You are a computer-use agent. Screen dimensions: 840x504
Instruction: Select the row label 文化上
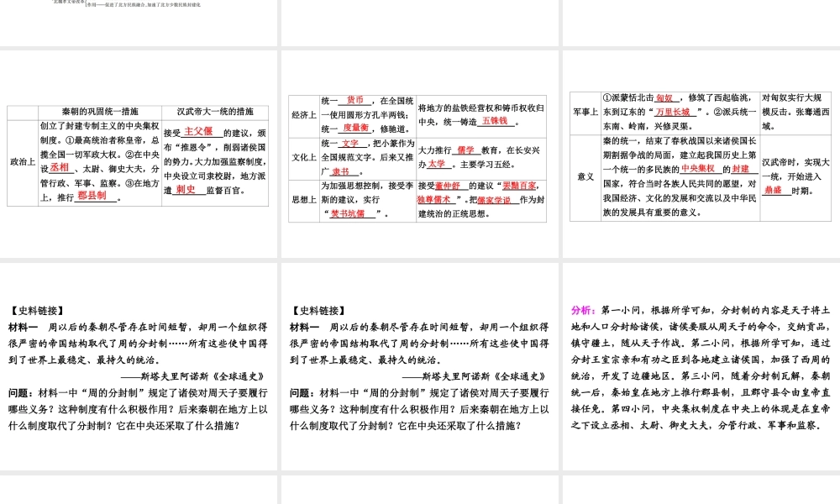point(304,157)
